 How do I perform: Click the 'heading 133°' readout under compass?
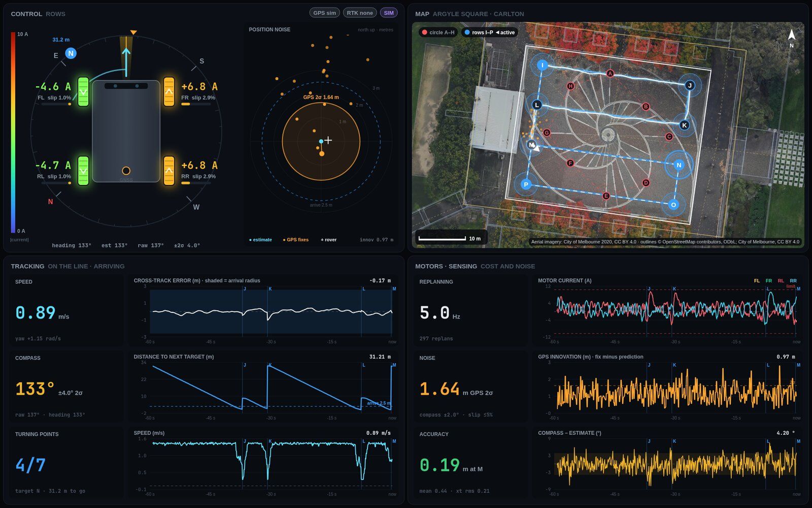[x=72, y=245]
